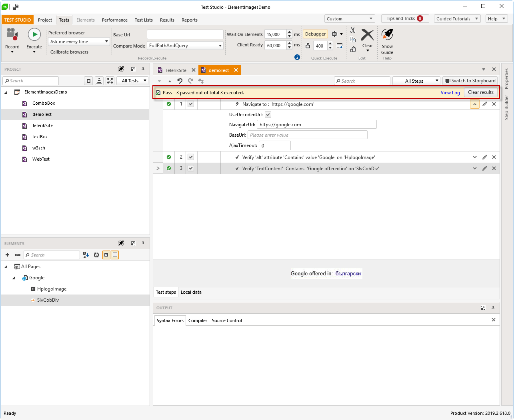Toggle the first orange-highlighted Elements view button
This screenshot has height=420, width=514.
click(106, 255)
